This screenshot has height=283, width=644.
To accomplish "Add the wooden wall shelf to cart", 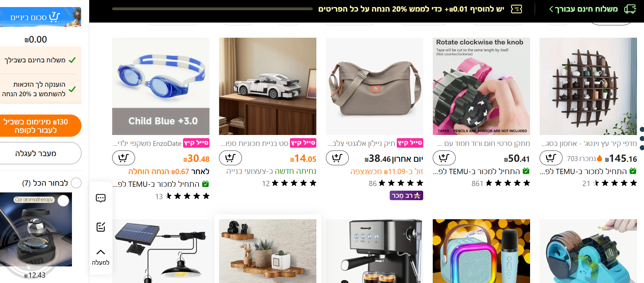I will (551, 158).
